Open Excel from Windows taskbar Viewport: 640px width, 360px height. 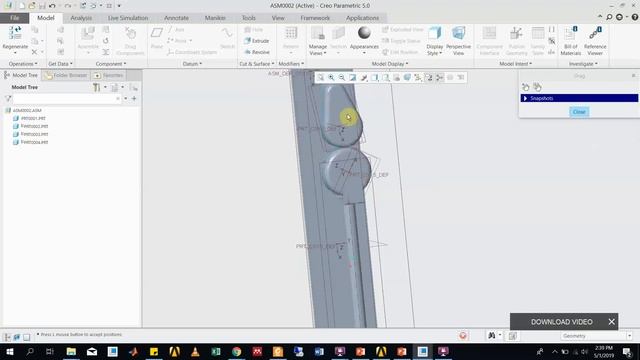click(x=216, y=351)
